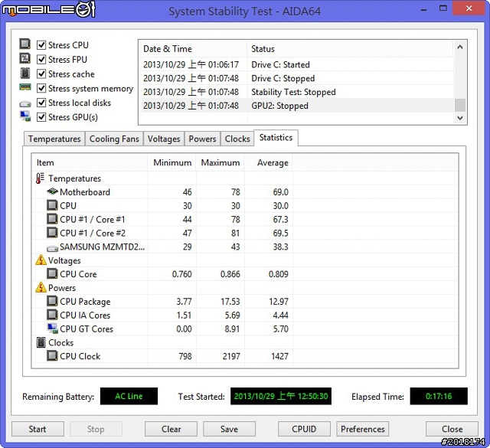Viewport: 490px width, 448px height.
Task: Uncheck Stress local disks checkbox
Action: point(41,103)
